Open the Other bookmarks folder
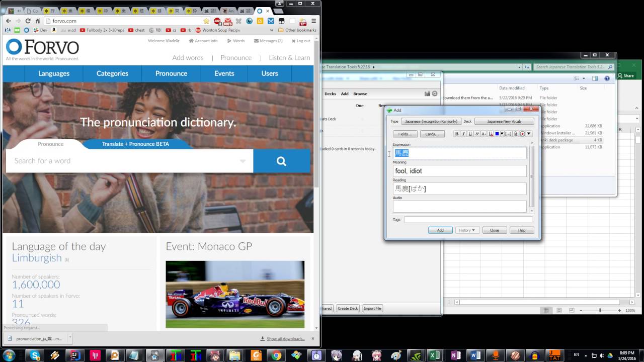Image resolution: width=644 pixels, height=362 pixels. [x=297, y=30]
